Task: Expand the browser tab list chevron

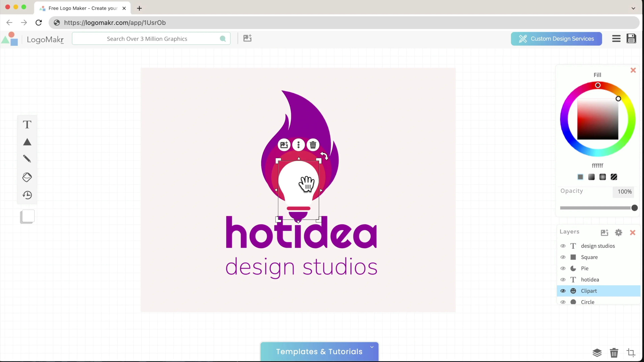Action: coord(633,8)
